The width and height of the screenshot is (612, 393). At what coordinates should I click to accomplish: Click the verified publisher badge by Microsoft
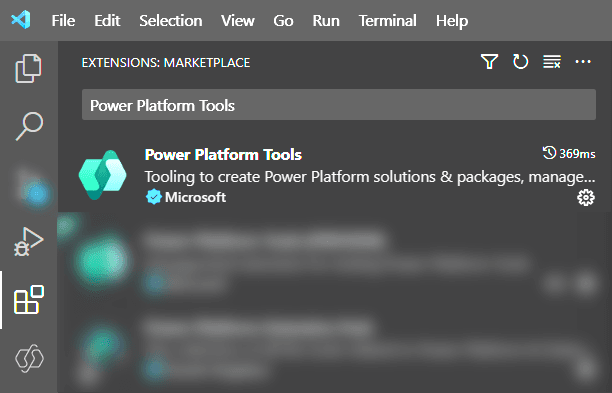(153, 197)
